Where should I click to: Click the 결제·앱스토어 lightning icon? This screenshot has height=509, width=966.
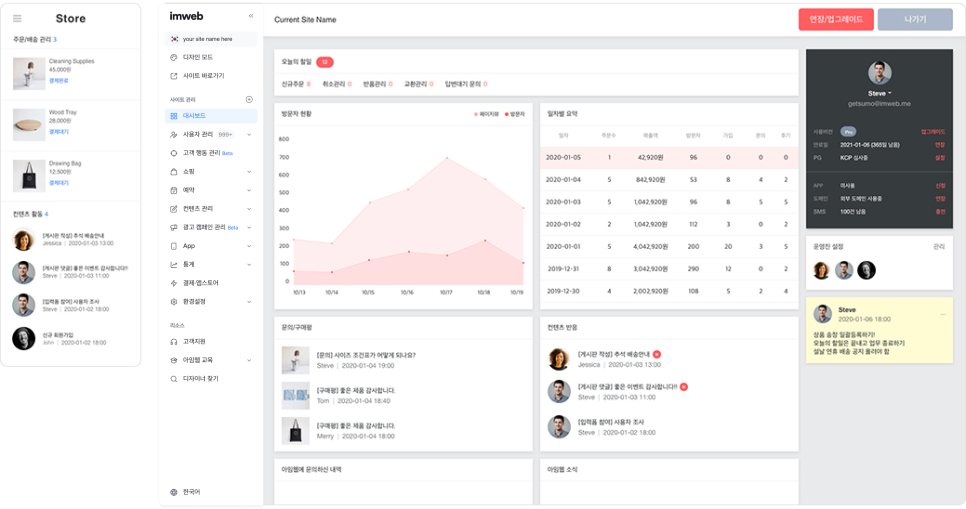coord(174,283)
